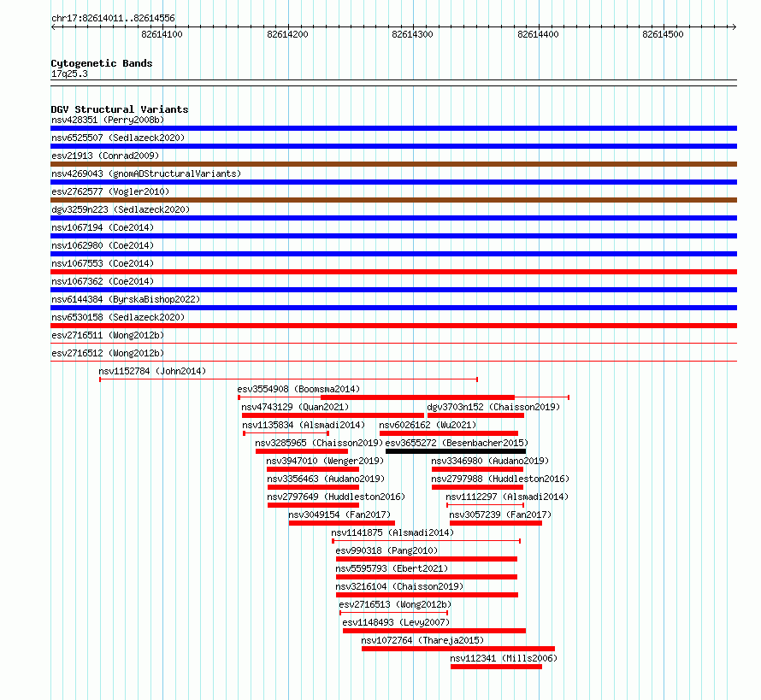Open the nsv1135834 (Alsmadi2014) label
761x700 pixels.
coord(304,425)
